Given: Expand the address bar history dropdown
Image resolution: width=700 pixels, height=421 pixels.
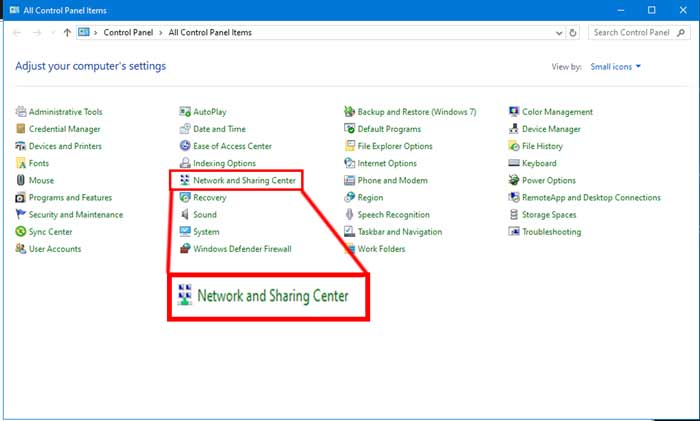Looking at the screenshot, I should (x=558, y=33).
